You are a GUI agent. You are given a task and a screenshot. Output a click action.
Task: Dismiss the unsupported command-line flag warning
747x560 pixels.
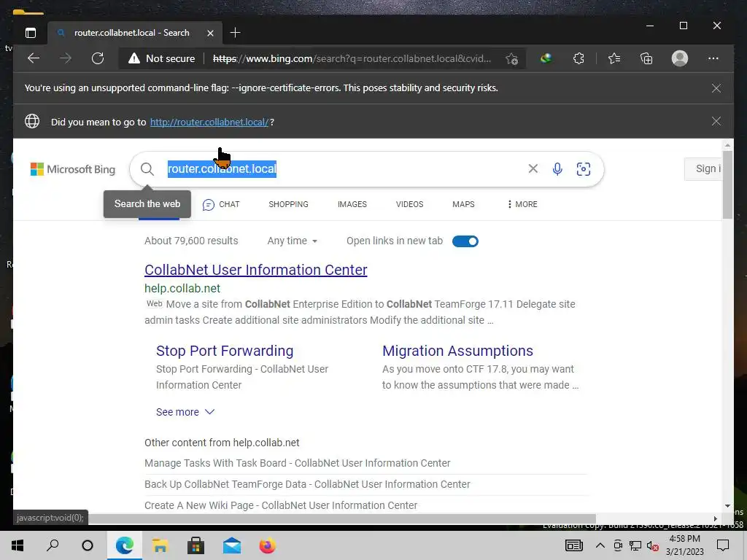pos(716,88)
